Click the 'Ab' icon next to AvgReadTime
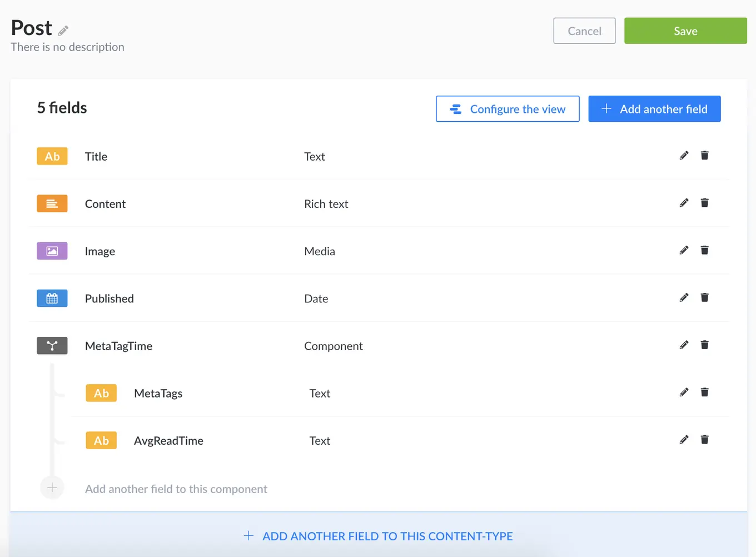This screenshot has width=756, height=557. pyautogui.click(x=101, y=440)
